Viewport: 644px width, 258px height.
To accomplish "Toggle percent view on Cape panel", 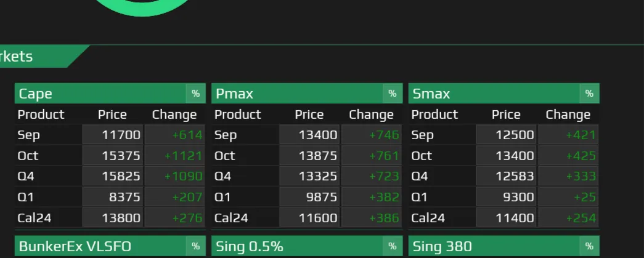I will point(195,94).
